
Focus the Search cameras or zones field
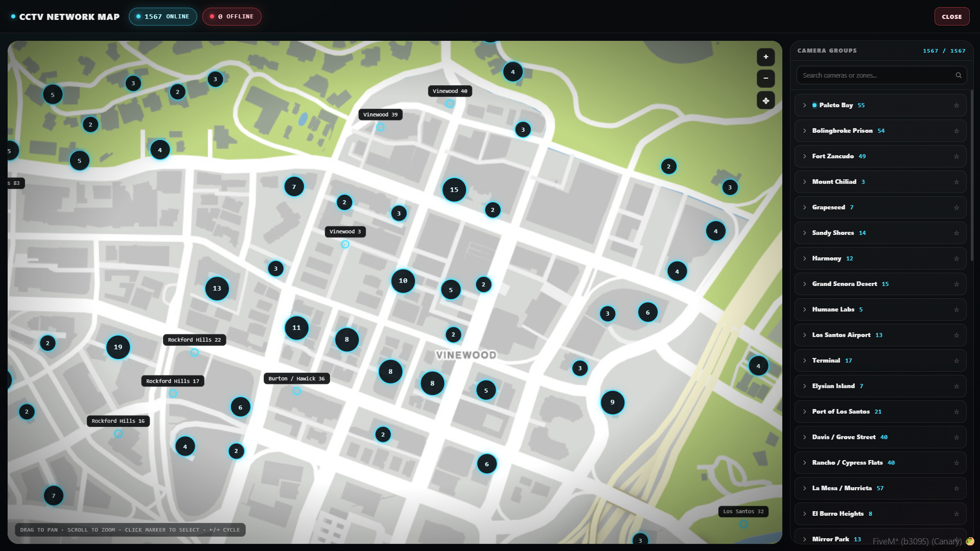[881, 76]
